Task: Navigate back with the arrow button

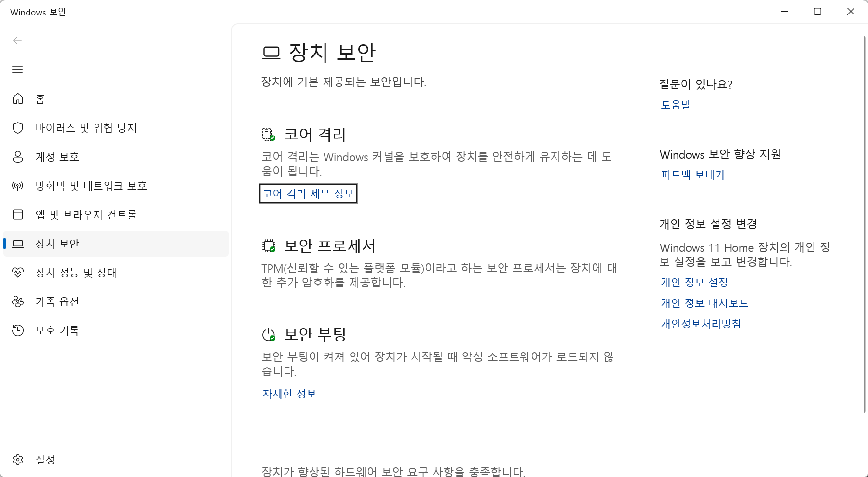Action: (17, 41)
